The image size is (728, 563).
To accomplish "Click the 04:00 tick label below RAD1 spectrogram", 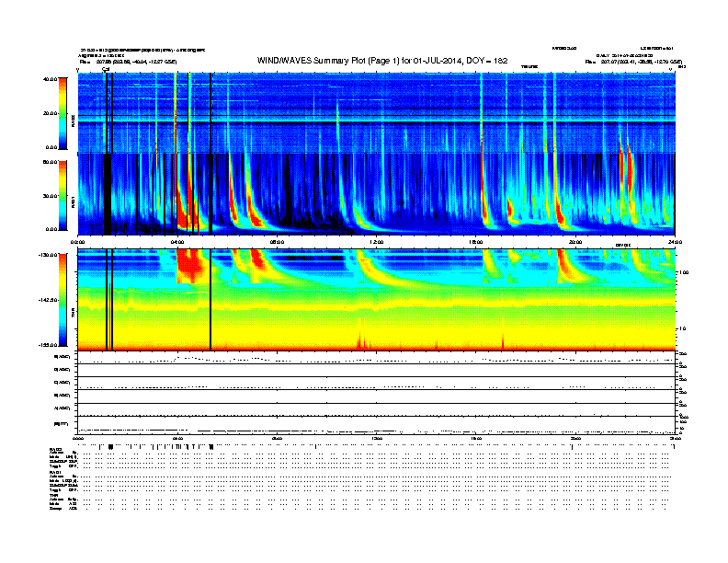I will point(177,242).
